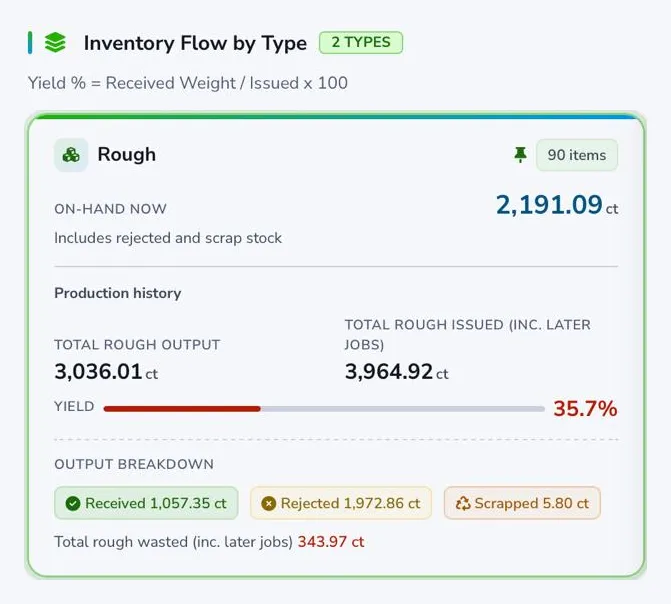Image resolution: width=671 pixels, height=604 pixels.
Task: Click the red 343.97 ct wasted value
Action: [x=331, y=542]
